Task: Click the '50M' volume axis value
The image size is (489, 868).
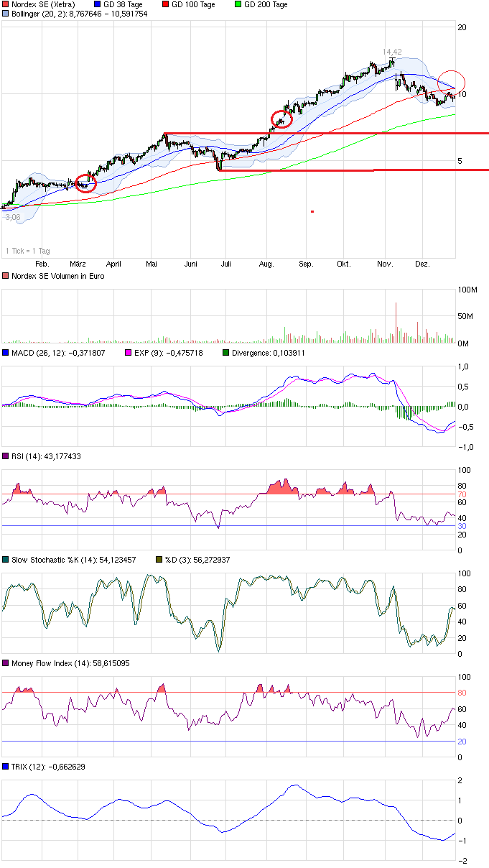Action: pos(465,317)
